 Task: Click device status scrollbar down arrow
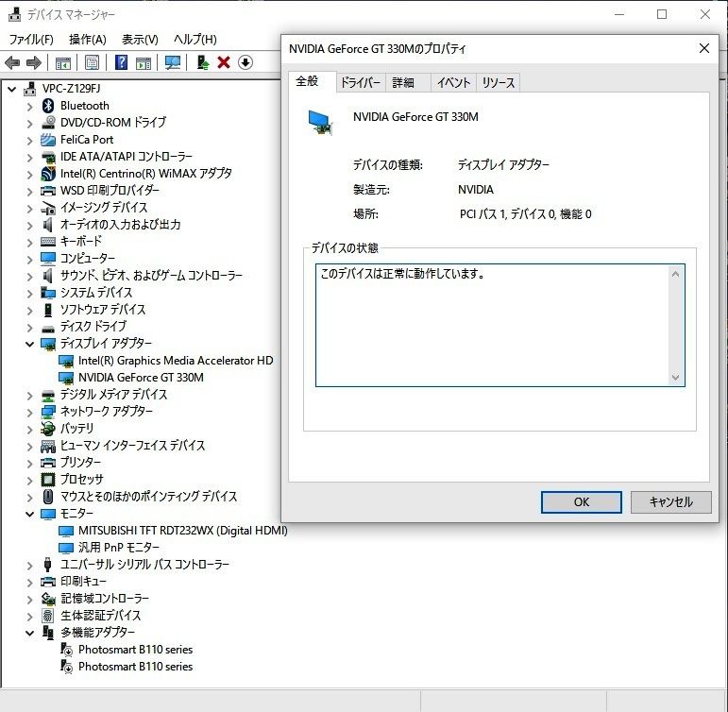pyautogui.click(x=675, y=377)
